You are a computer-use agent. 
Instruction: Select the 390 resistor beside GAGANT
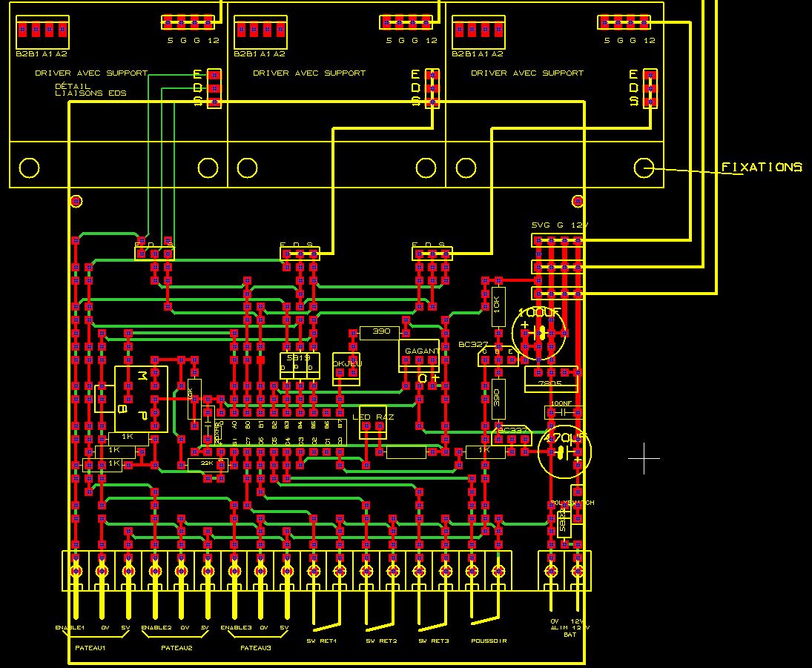pyautogui.click(x=380, y=332)
